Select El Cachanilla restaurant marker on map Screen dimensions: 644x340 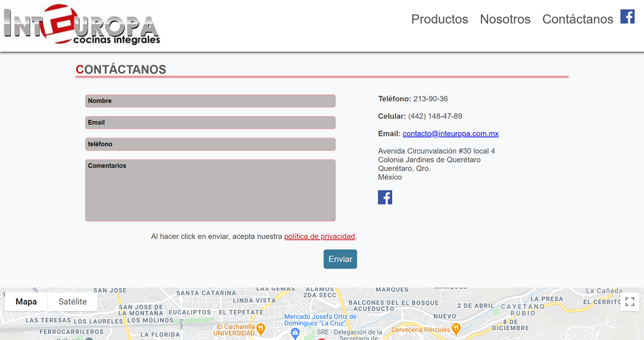pyautogui.click(x=260, y=328)
